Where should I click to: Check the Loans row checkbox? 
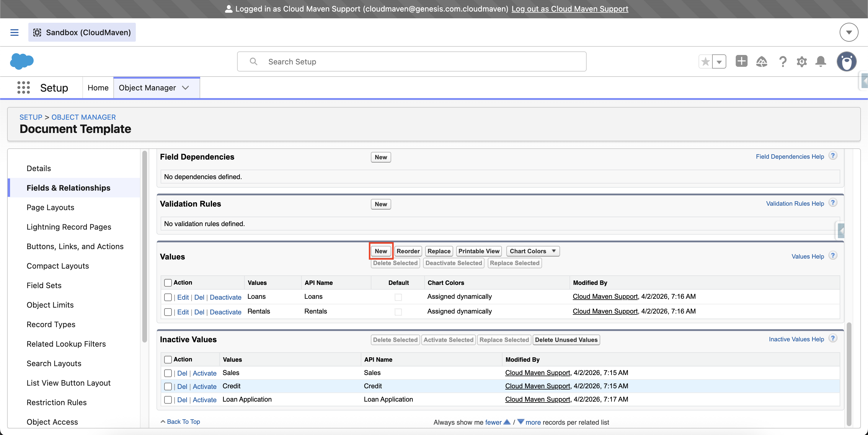168,297
